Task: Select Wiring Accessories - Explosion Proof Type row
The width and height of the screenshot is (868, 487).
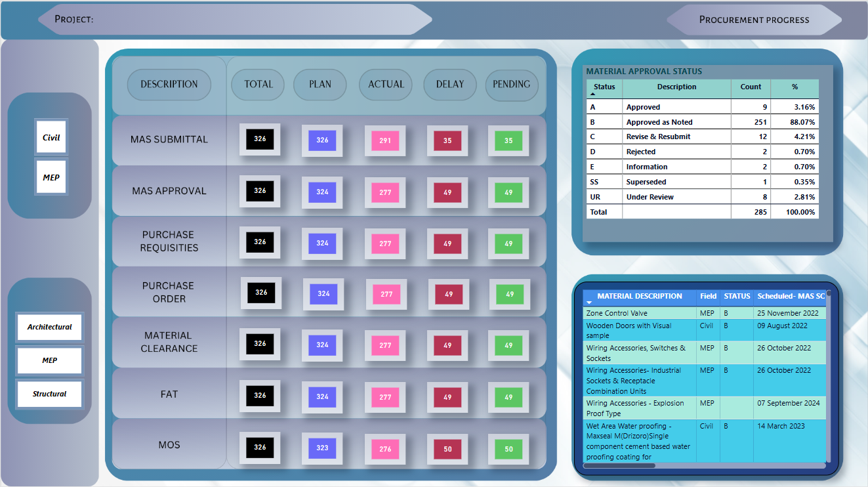Action: pos(705,408)
